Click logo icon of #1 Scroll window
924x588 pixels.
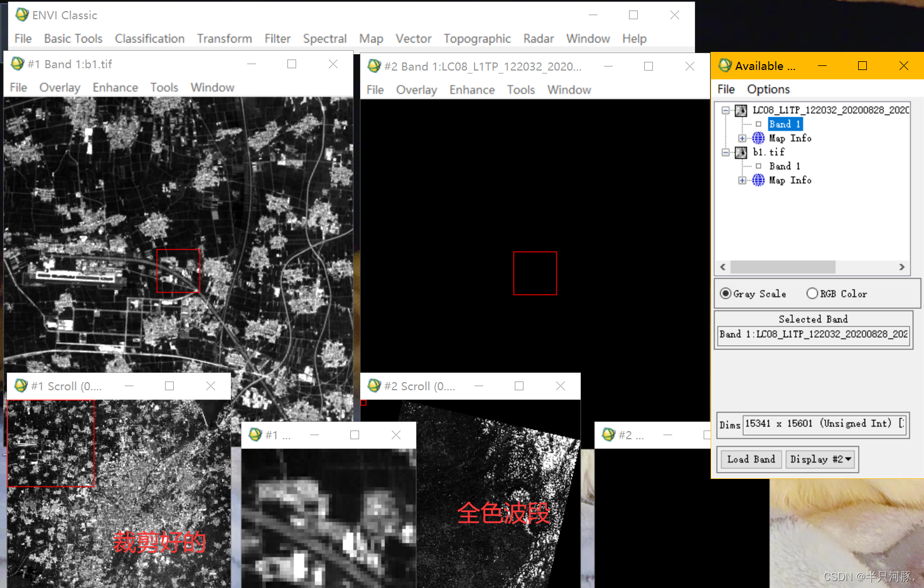[x=21, y=386]
